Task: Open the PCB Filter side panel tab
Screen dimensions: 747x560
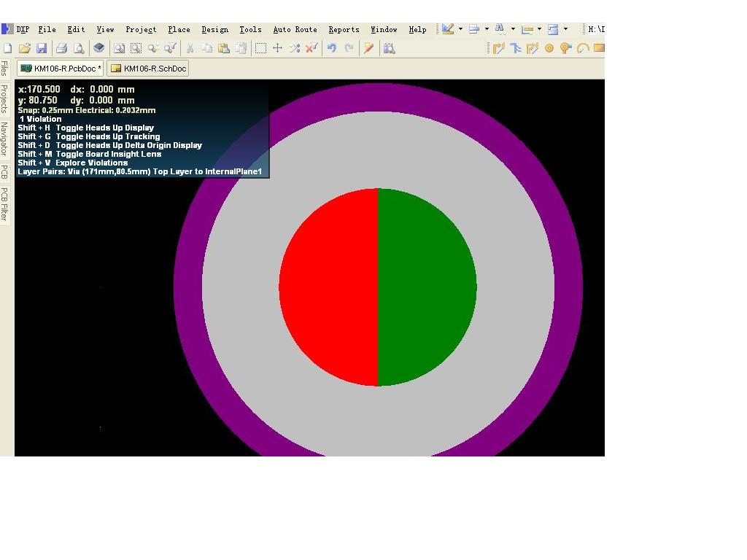Action: [4, 204]
